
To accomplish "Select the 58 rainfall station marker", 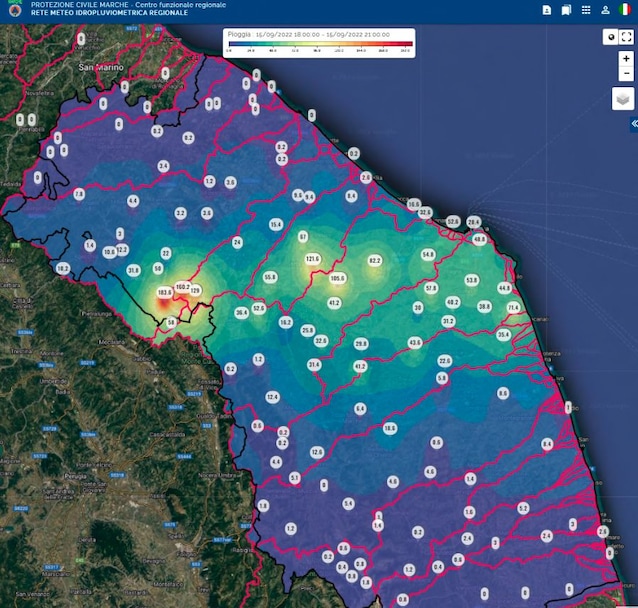I will [x=171, y=323].
